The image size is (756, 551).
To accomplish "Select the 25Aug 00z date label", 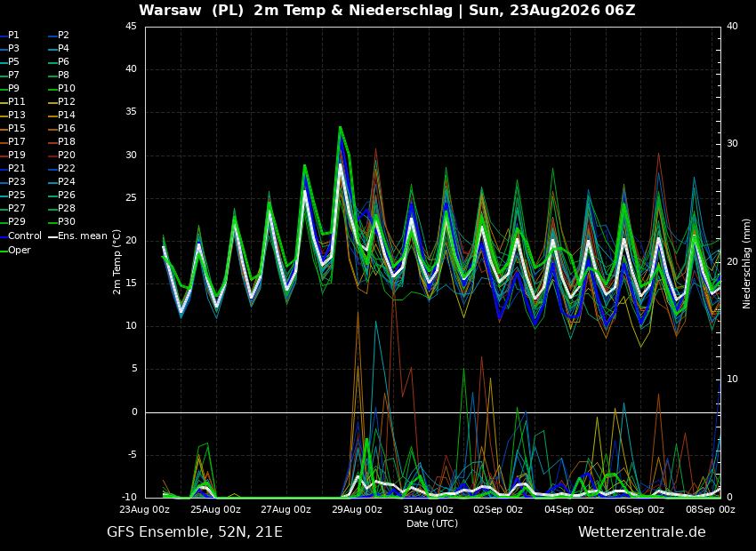I will coord(216,509).
